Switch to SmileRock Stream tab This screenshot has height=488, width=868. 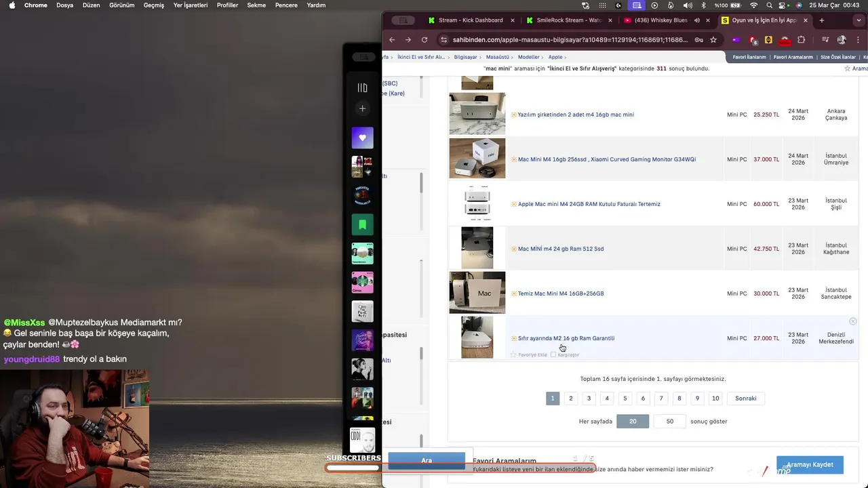coord(568,20)
